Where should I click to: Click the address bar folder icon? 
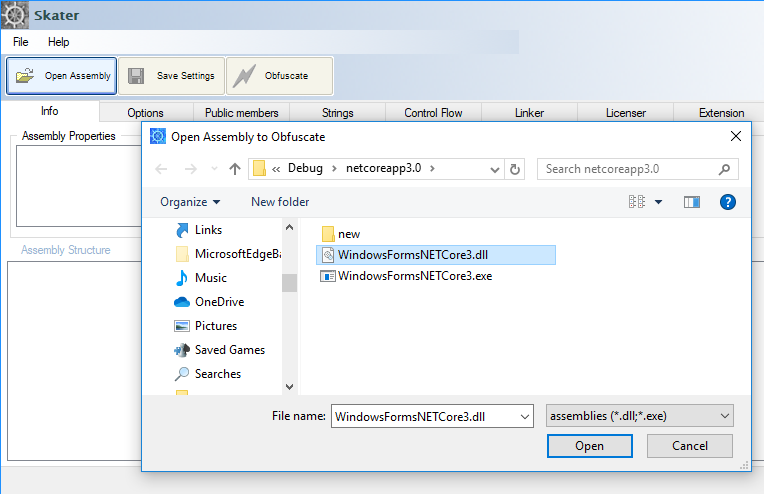[x=259, y=169]
